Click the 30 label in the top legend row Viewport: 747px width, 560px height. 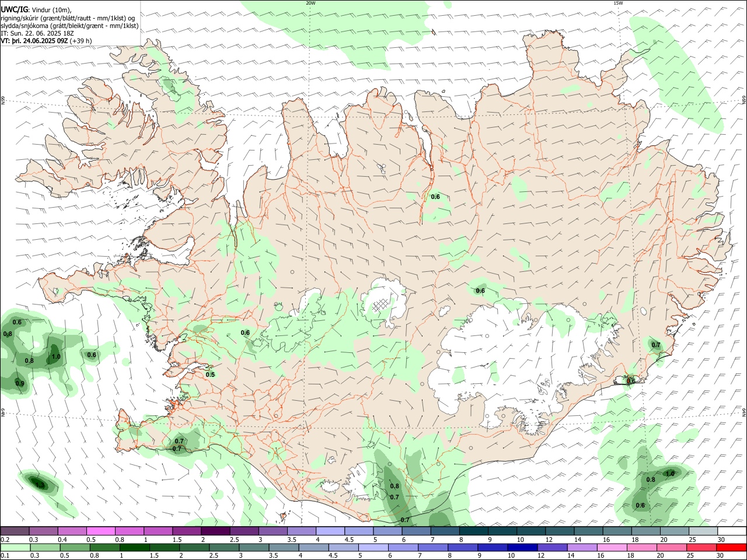tap(721, 540)
